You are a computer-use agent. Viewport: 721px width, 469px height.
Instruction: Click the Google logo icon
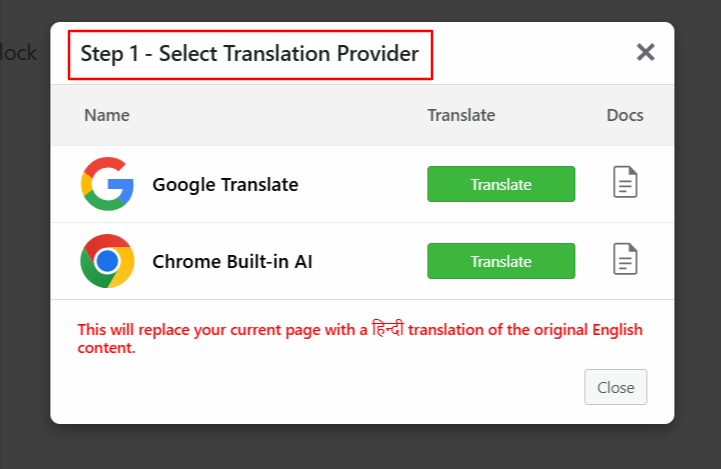107,184
